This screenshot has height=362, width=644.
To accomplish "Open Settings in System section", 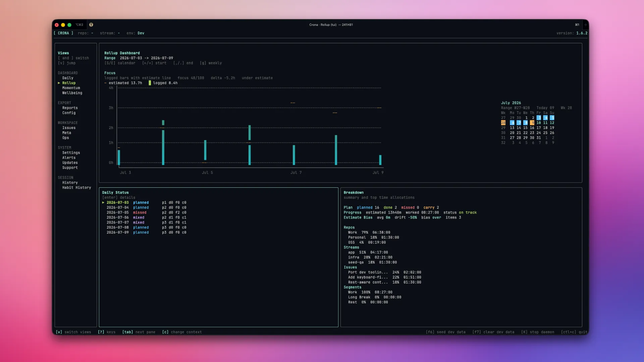I will (71, 153).
